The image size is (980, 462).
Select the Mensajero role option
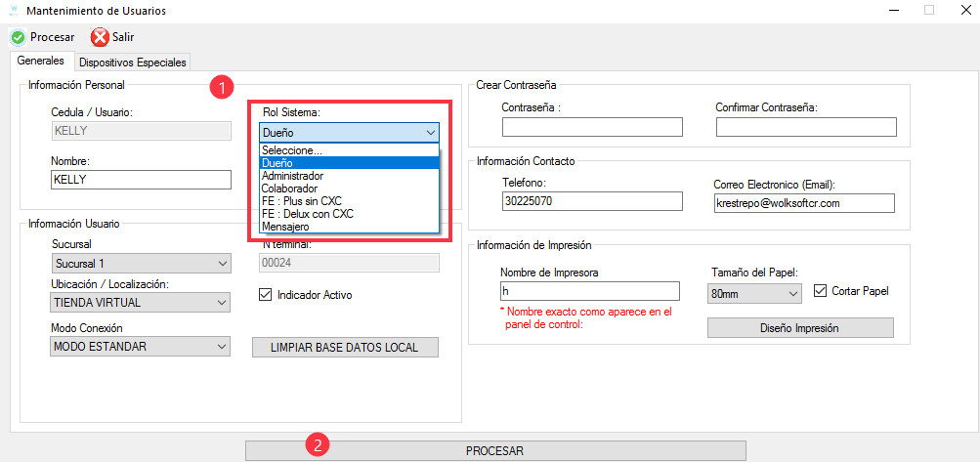point(285,226)
